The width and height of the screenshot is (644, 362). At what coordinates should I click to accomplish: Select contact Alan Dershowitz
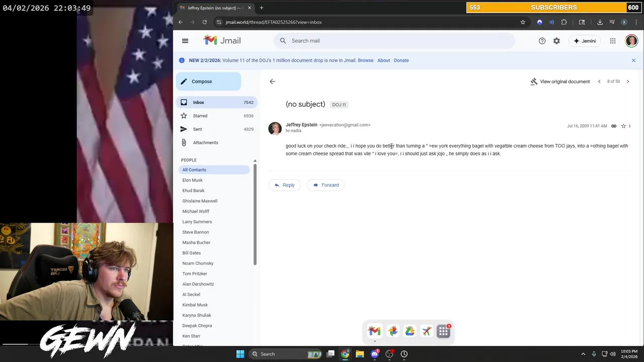click(x=198, y=284)
